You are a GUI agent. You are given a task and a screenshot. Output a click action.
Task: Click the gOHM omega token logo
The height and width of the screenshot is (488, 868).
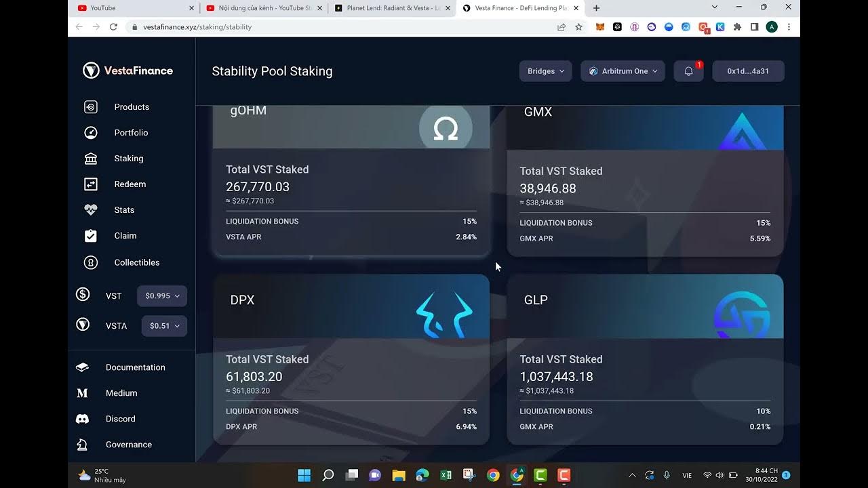click(446, 127)
